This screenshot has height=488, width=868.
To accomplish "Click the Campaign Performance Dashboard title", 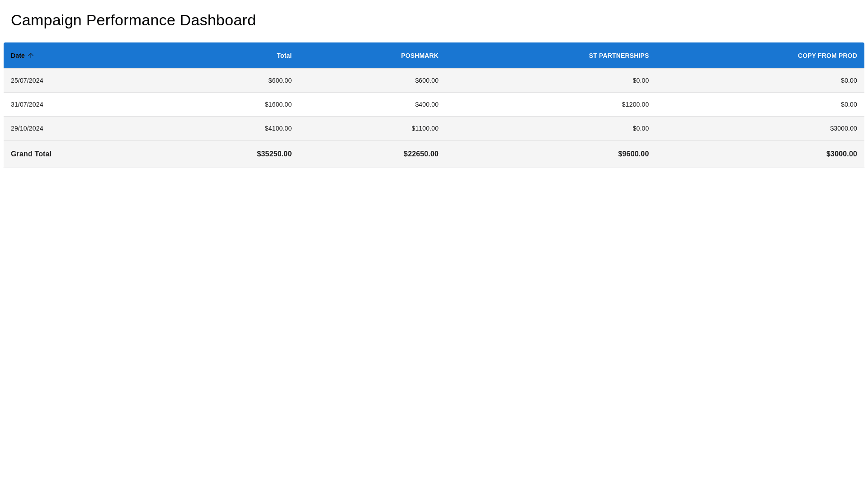I will (x=133, y=20).
